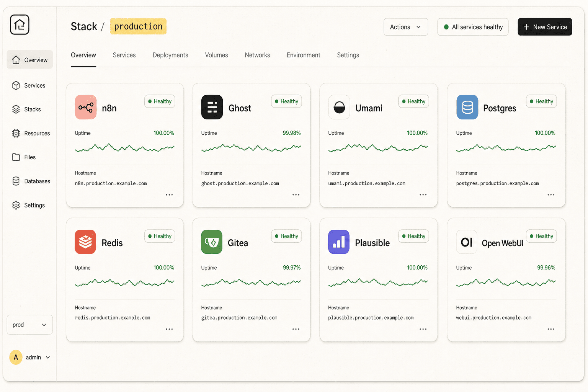Expand the admin user menu chevron
This screenshot has width=588, height=392.
(48, 358)
